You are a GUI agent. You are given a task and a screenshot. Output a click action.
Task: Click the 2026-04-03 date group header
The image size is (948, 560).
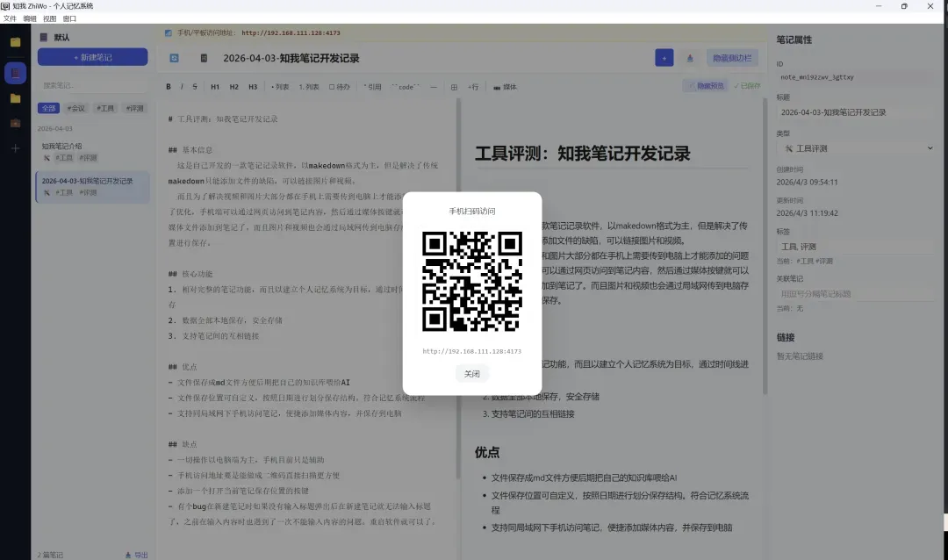click(55, 129)
